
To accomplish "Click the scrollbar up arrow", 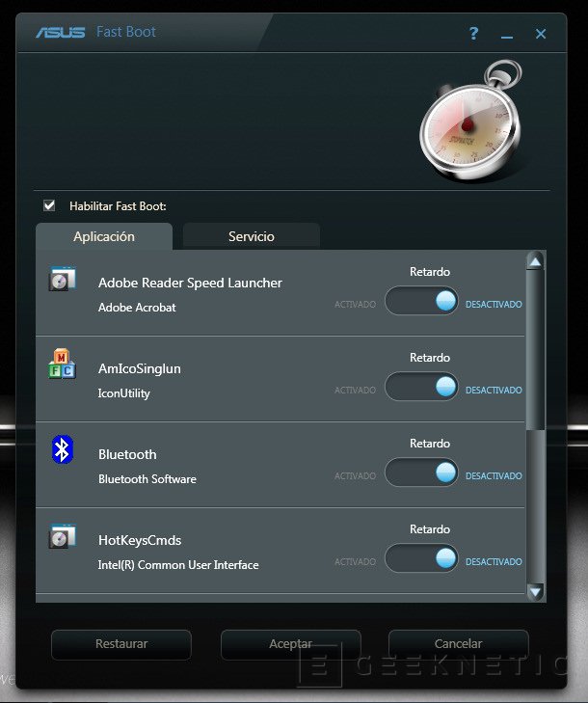I will pos(535,261).
